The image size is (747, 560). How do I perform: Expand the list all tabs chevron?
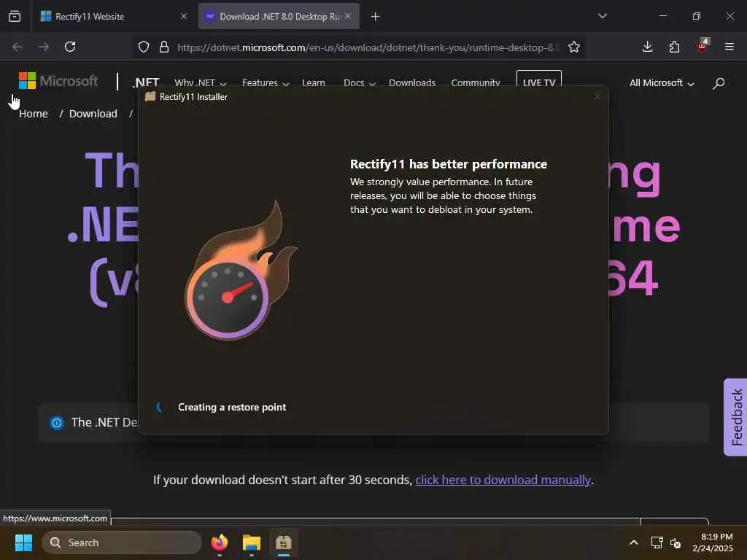tap(602, 16)
